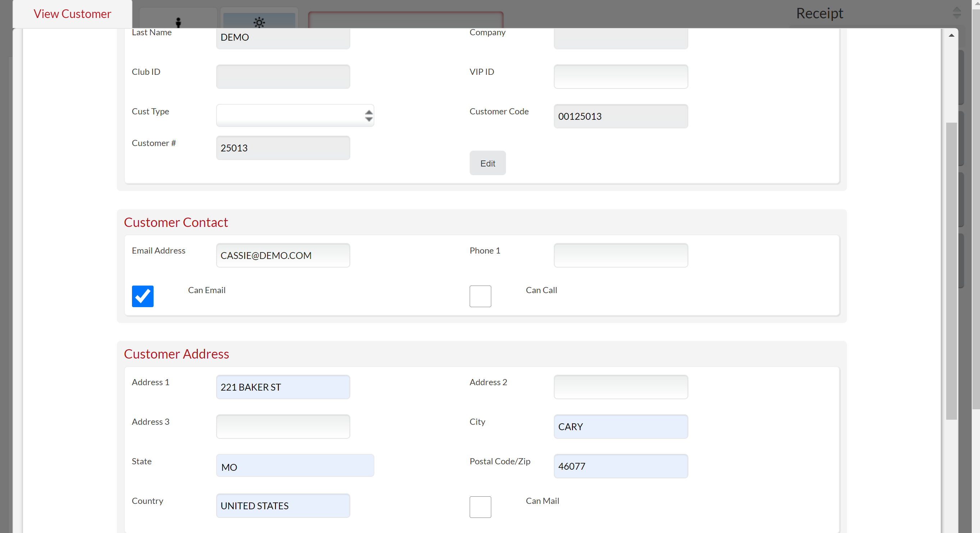Click the Email Address field

(283, 255)
